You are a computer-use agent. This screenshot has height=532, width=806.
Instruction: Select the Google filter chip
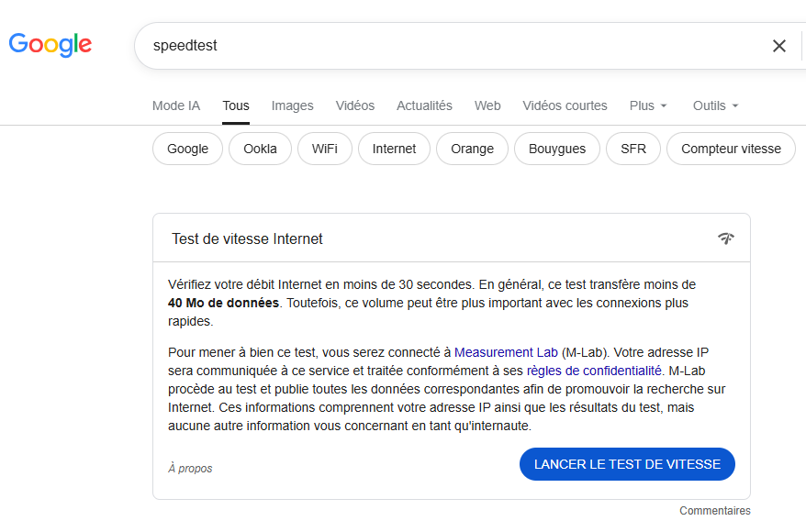[x=187, y=149]
